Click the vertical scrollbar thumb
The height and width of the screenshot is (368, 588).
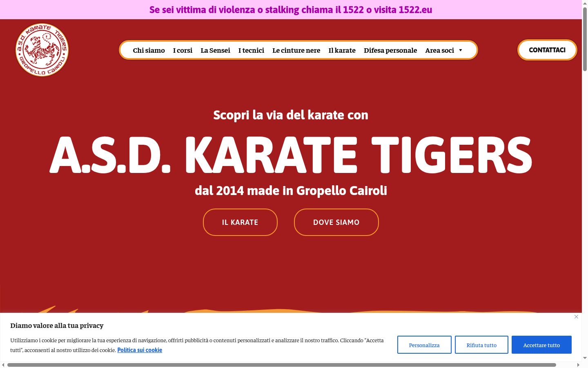585,39
